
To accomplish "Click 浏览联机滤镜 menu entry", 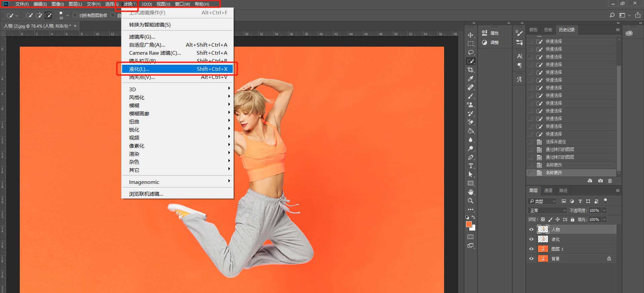I will 146,194.
